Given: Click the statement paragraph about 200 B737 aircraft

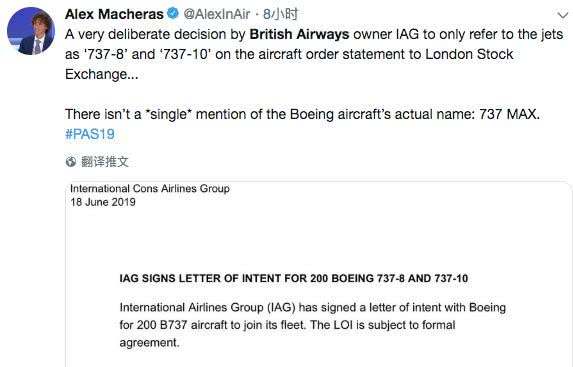Looking at the screenshot, I should pyautogui.click(x=312, y=325).
